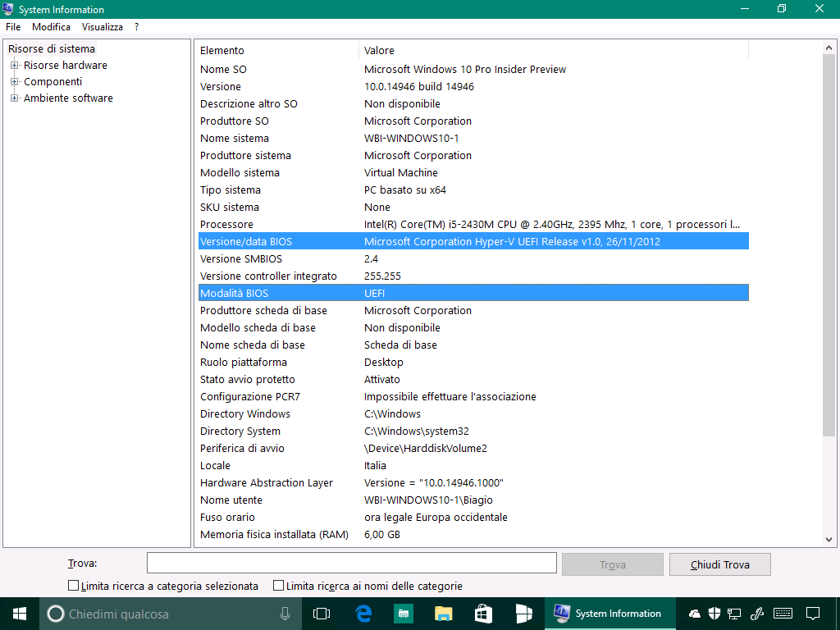Image resolution: width=840 pixels, height=630 pixels.
Task: Expand the Risorse hardware tree node
Action: [15, 66]
